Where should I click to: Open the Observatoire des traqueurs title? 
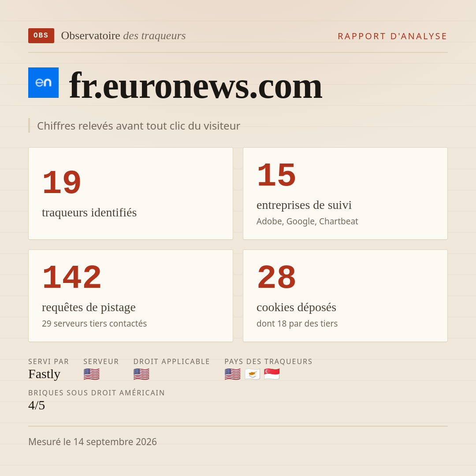123,36
